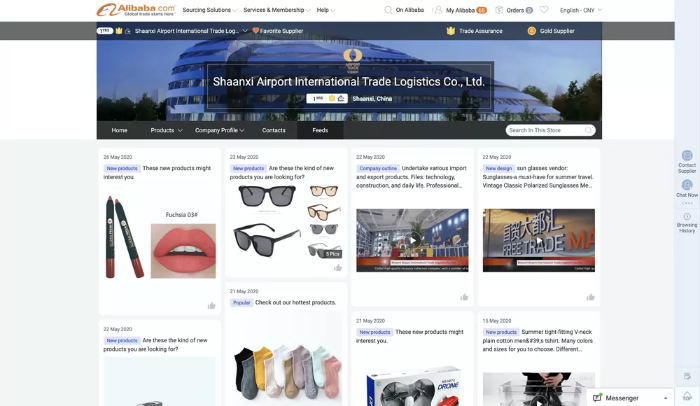Click the Favorite Supplier button
The image size is (700, 406).
tap(278, 31)
